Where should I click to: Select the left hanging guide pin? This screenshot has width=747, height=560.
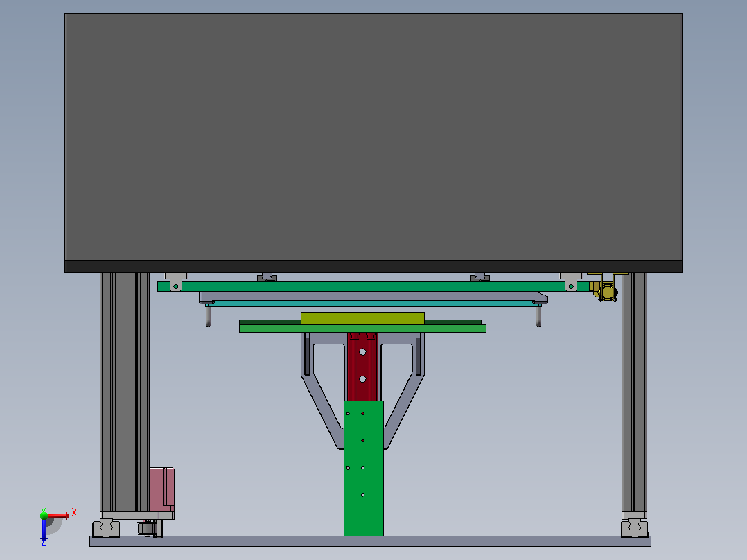[x=208, y=317]
